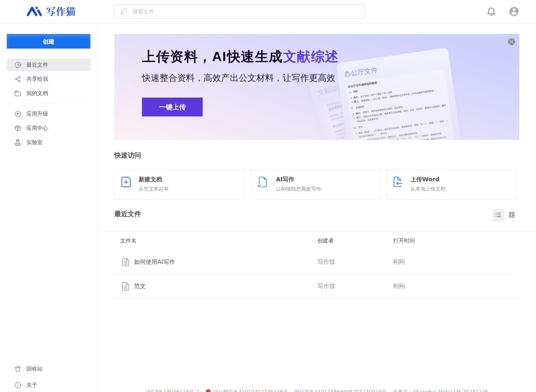Click inside the 搜索文件 search field

pos(240,11)
